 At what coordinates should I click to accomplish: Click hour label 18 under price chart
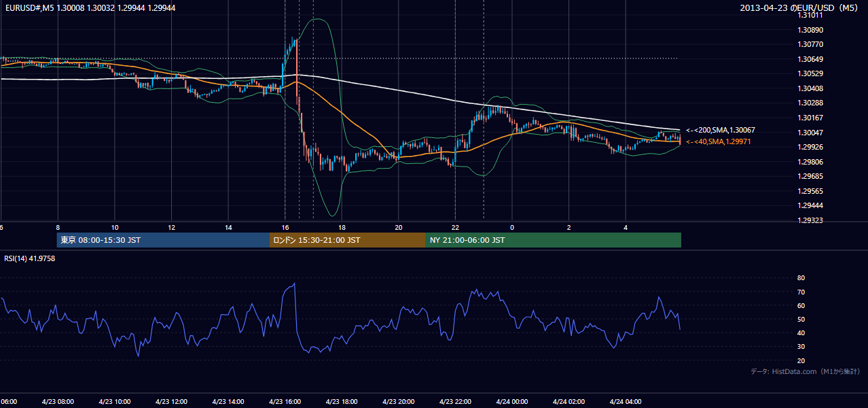click(342, 227)
